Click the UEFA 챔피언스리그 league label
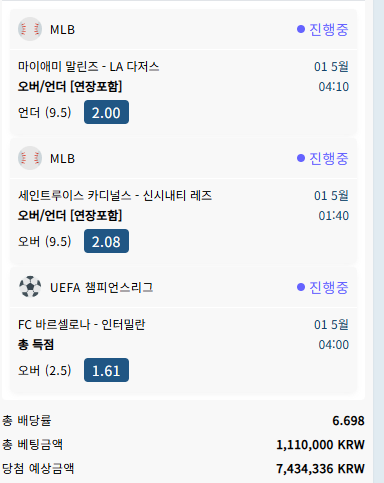 (x=101, y=287)
